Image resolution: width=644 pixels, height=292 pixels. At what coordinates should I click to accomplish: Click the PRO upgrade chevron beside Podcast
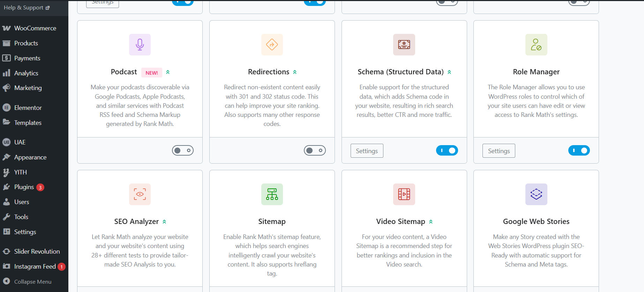[x=168, y=72]
